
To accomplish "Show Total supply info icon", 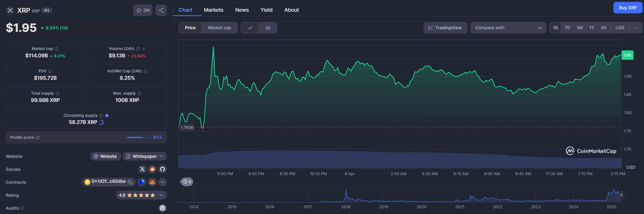I will point(57,93).
